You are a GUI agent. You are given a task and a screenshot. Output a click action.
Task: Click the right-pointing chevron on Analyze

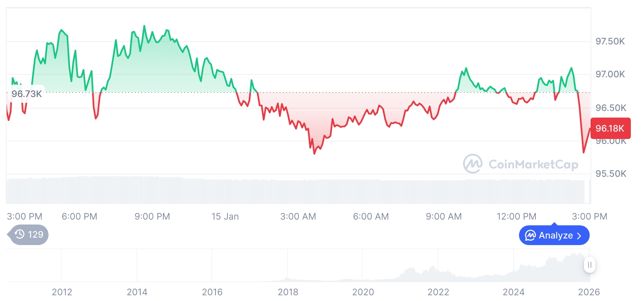coord(579,236)
